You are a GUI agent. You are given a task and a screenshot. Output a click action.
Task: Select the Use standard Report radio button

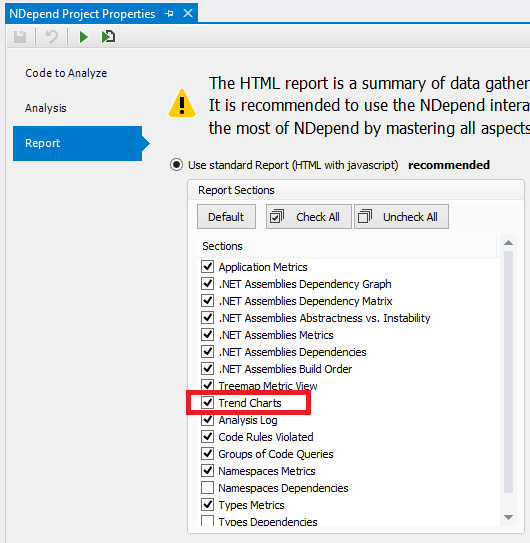pos(176,165)
